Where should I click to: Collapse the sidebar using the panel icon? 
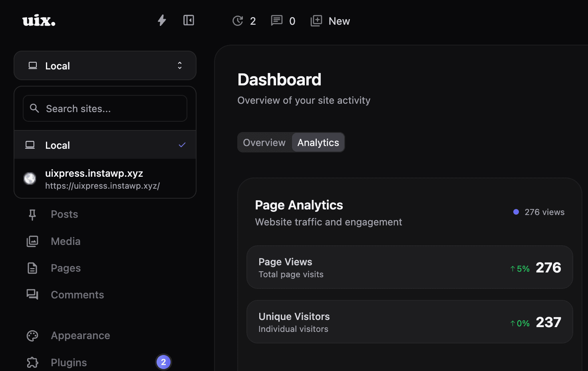pos(189,20)
